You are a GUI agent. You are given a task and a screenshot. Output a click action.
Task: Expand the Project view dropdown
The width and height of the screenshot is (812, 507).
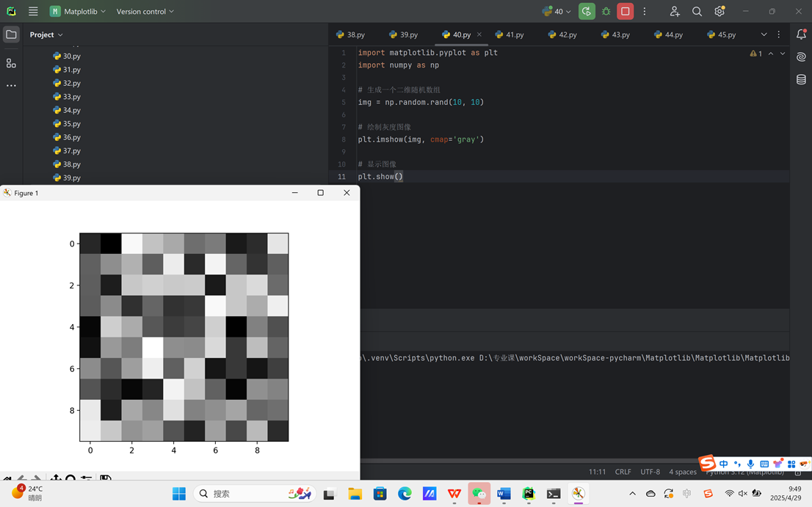click(x=46, y=34)
